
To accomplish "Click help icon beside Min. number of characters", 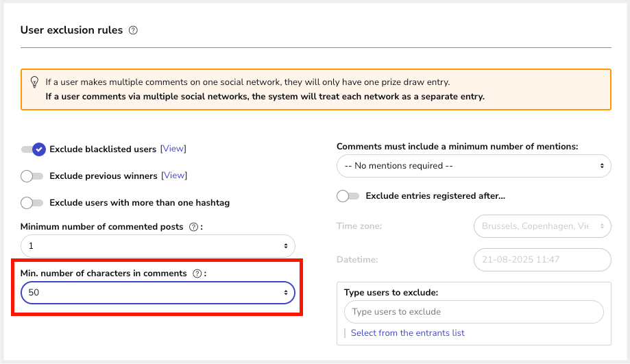I will (x=197, y=274).
